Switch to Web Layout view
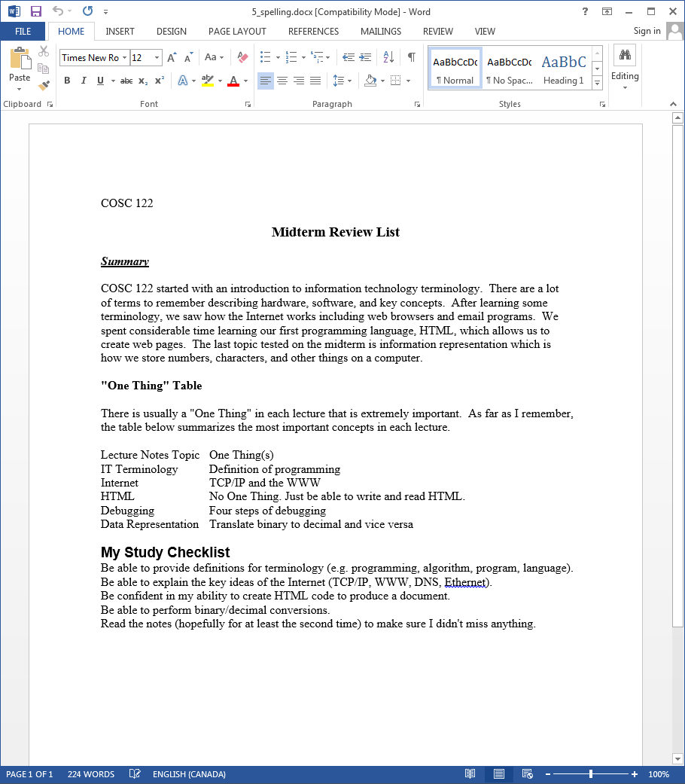Image resolution: width=685 pixels, height=784 pixels. click(527, 774)
